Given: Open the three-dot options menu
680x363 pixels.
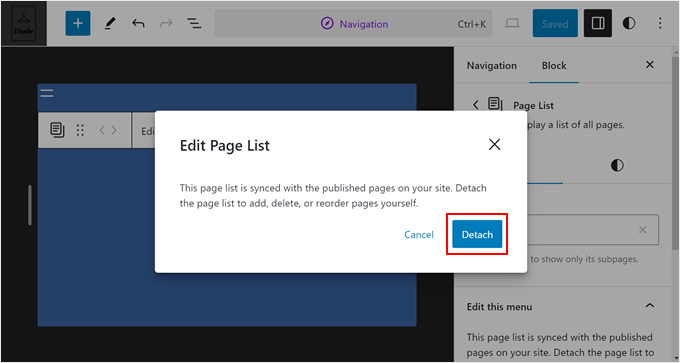Looking at the screenshot, I should [660, 23].
